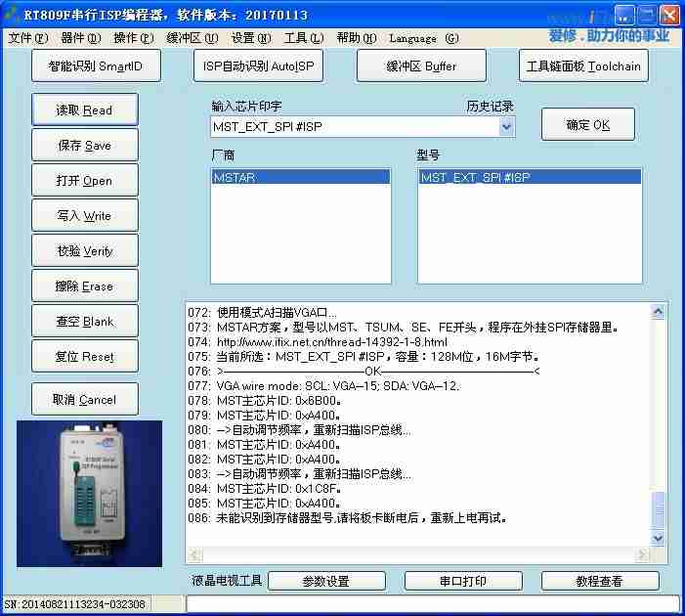
Task: Click the chip marking input field
Action: [355, 127]
